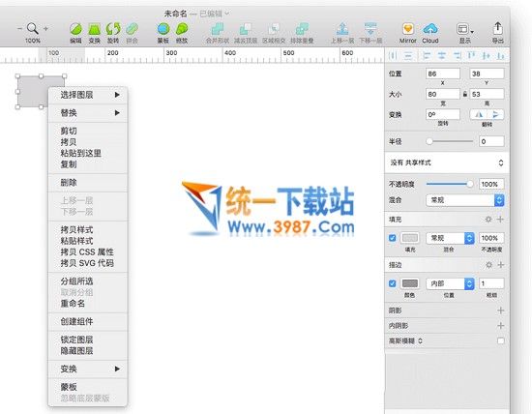Click the fill color swatch
Viewport: 532px width, 414px height.
click(409, 238)
